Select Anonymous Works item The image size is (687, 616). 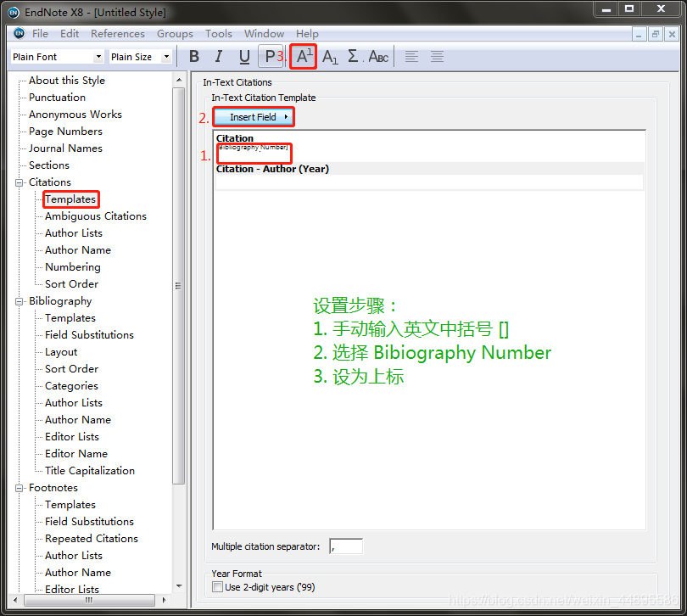(x=75, y=115)
